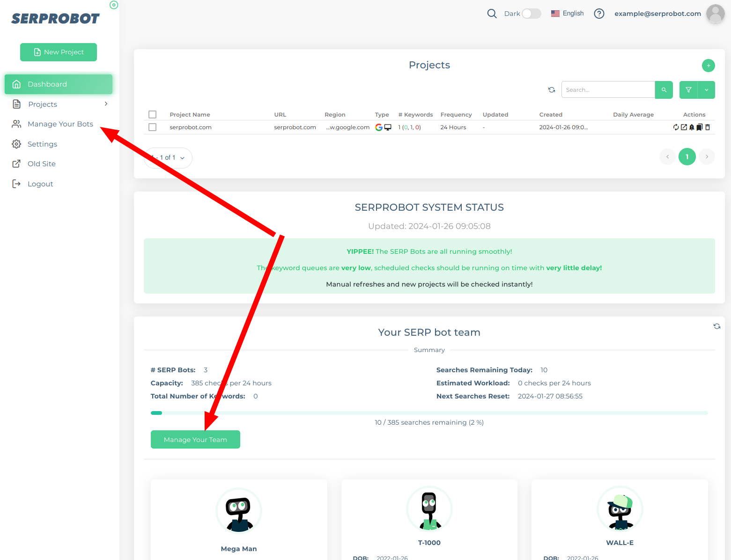Screen dimensions: 731x560
Task: Click the example@serprobot.com account label
Action: (657, 14)
